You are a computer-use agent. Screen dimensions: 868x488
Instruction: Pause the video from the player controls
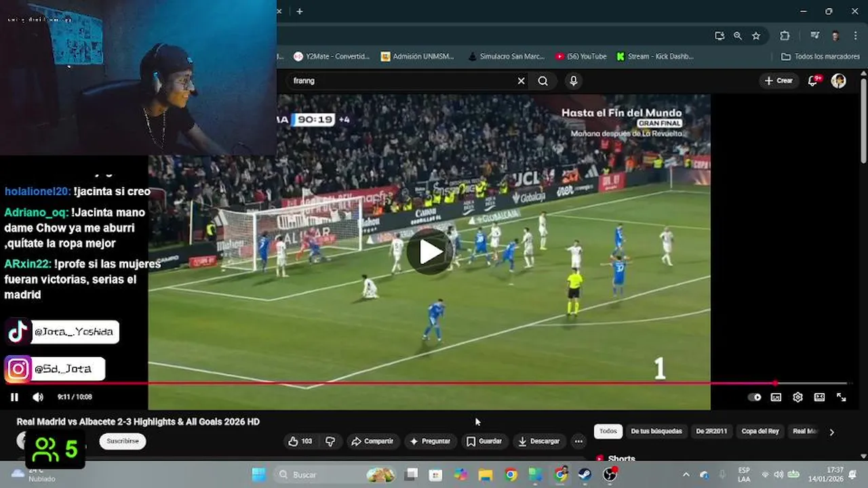14,397
